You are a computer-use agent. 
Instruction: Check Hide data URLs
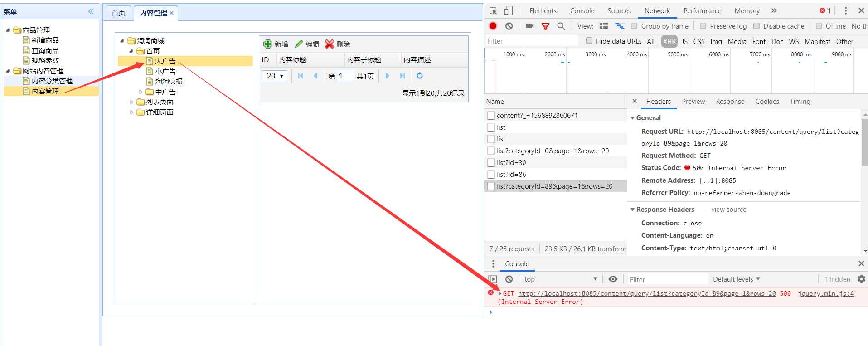(589, 40)
